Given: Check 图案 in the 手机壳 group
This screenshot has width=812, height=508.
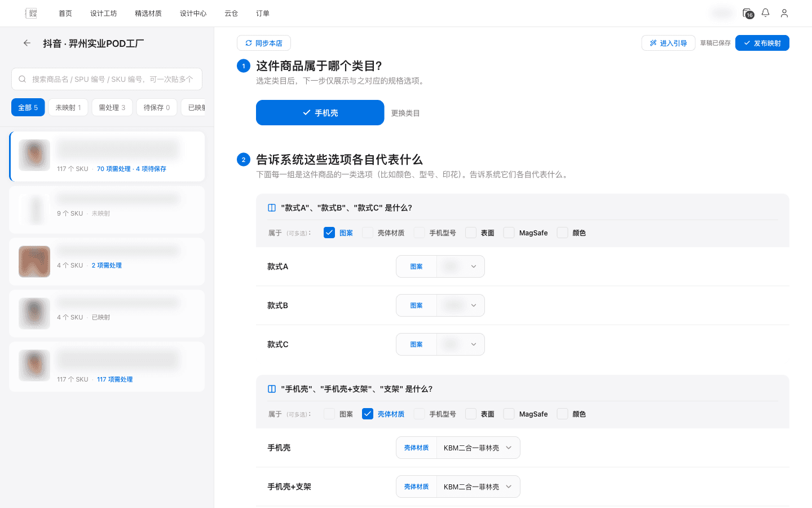Looking at the screenshot, I should 329,414.
